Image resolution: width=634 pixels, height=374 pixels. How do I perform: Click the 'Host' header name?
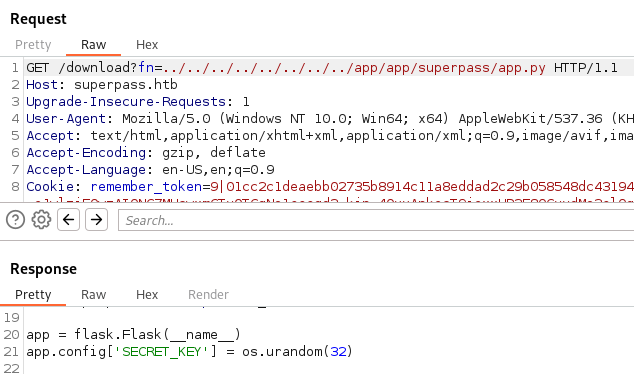click(x=42, y=85)
